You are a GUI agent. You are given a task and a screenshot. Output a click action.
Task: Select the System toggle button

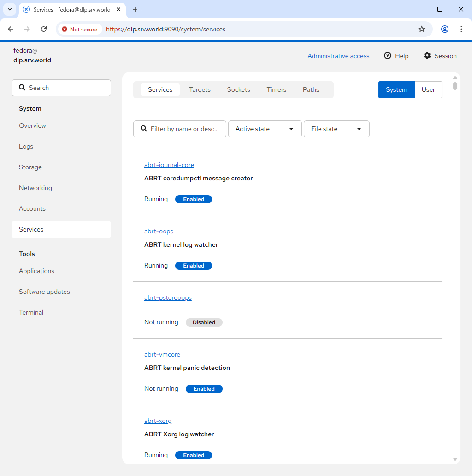pyautogui.click(x=396, y=89)
